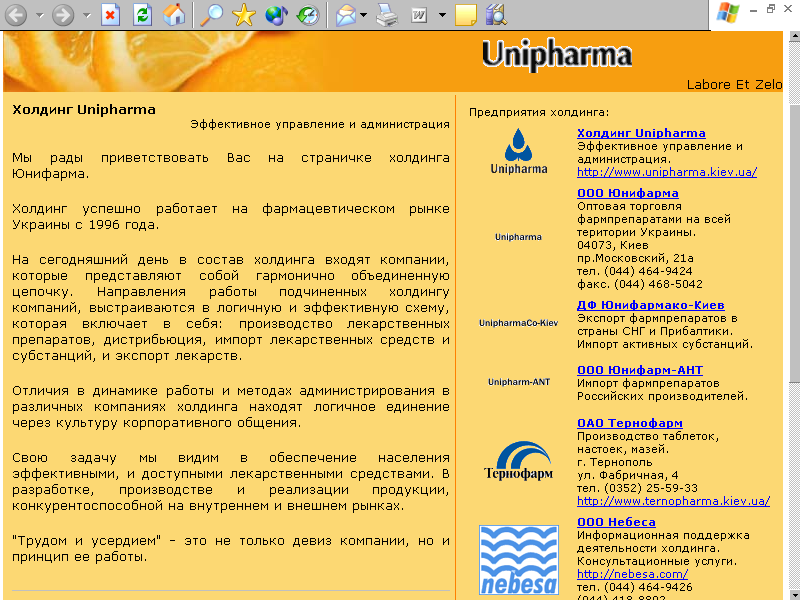Go back using the Back arrow button

(16, 15)
